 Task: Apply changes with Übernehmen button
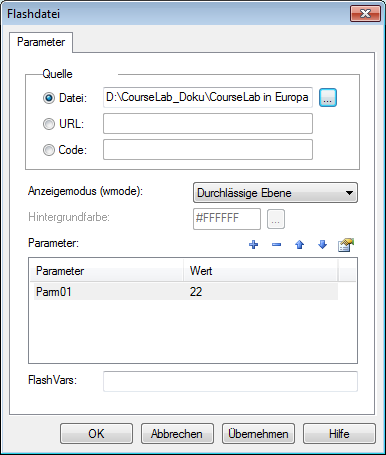coord(258,434)
